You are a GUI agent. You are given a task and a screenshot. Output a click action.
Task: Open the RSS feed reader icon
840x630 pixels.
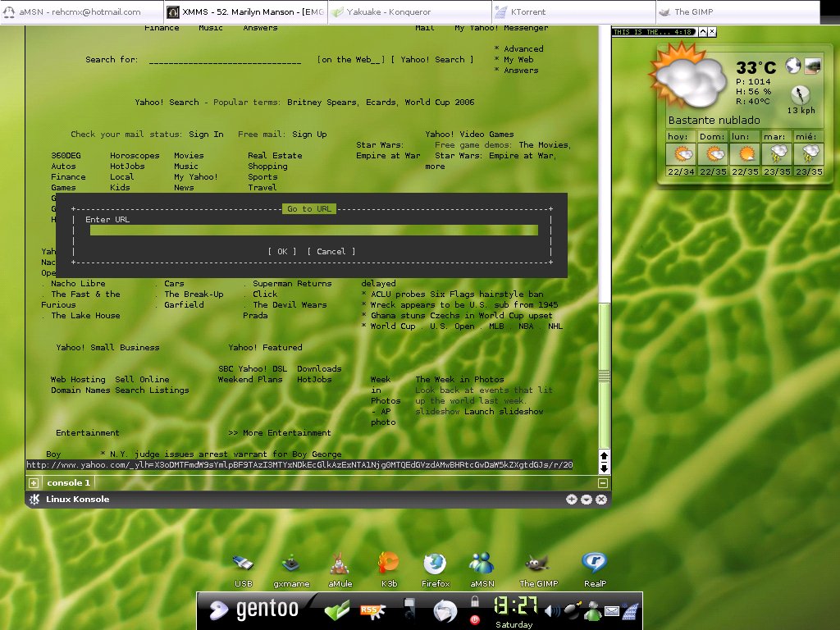click(372, 610)
